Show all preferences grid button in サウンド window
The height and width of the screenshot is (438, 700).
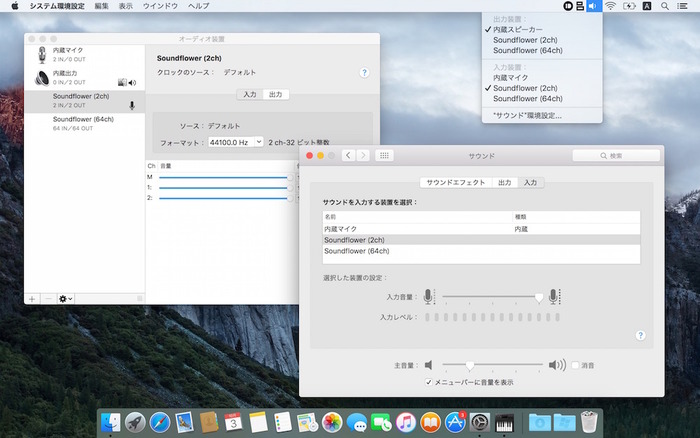click(x=384, y=155)
